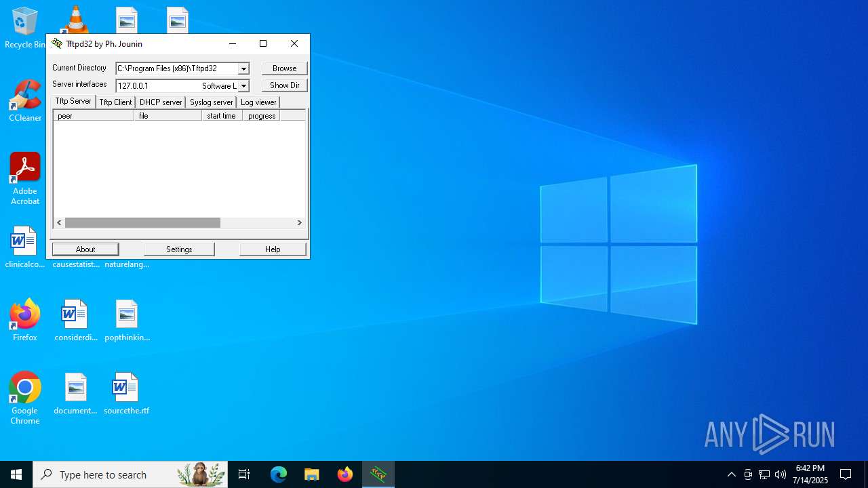Open the About dialog button
868x488 pixels.
(x=85, y=249)
